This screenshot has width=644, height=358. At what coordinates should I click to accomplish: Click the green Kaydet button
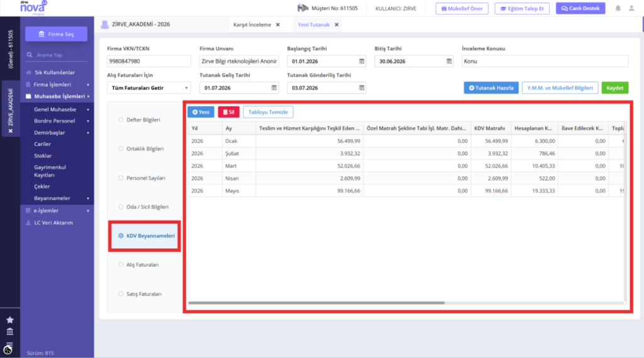click(x=615, y=88)
